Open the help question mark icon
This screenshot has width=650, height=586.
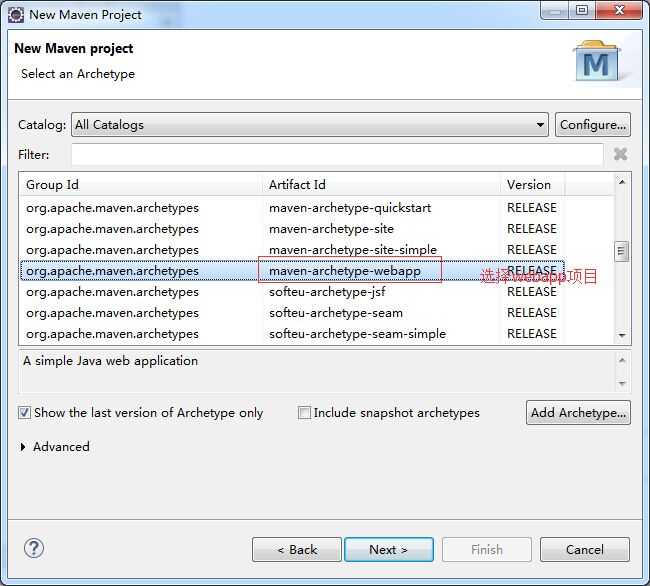34,549
